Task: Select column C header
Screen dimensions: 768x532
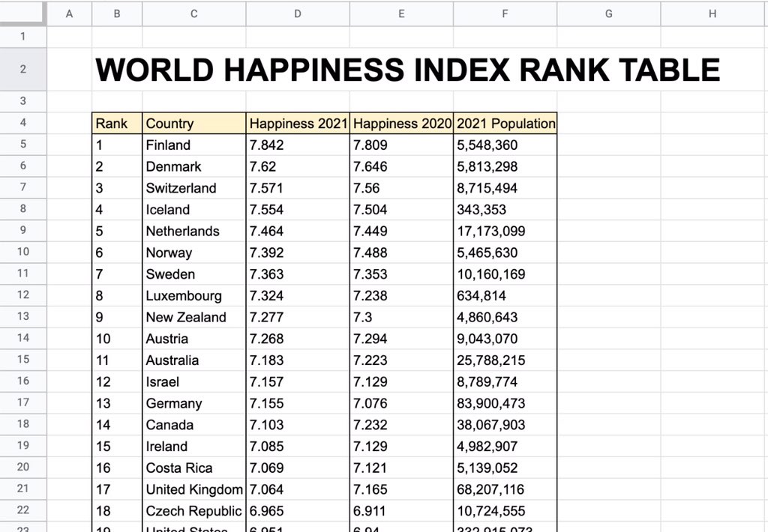Action: (x=194, y=13)
